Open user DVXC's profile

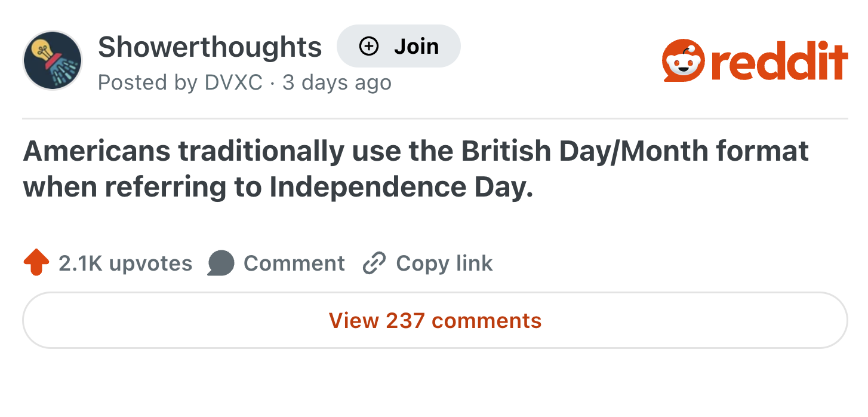tap(233, 82)
